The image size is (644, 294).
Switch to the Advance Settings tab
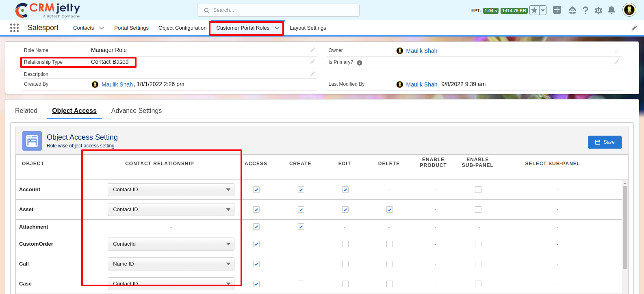point(136,111)
